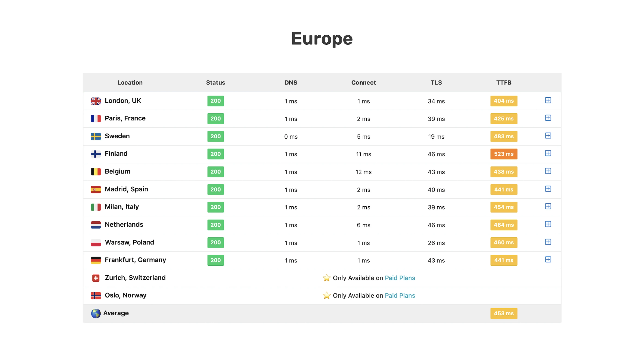
Task: Open Finland row details plus icon
Action: [548, 153]
